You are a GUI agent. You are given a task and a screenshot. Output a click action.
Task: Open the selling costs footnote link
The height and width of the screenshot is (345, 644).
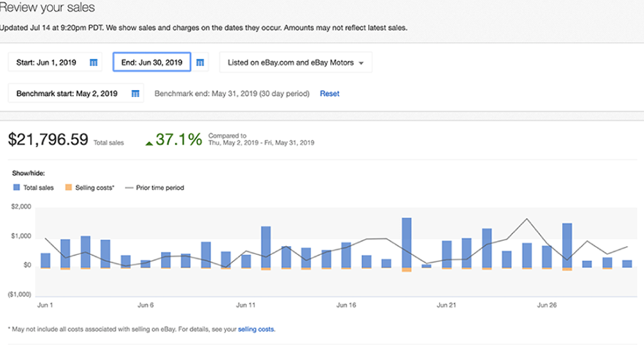click(256, 330)
